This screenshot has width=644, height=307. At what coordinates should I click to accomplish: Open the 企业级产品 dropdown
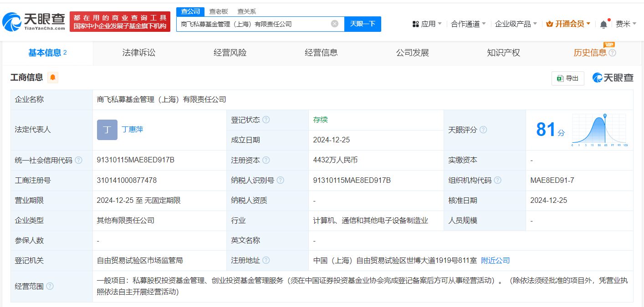(516, 24)
